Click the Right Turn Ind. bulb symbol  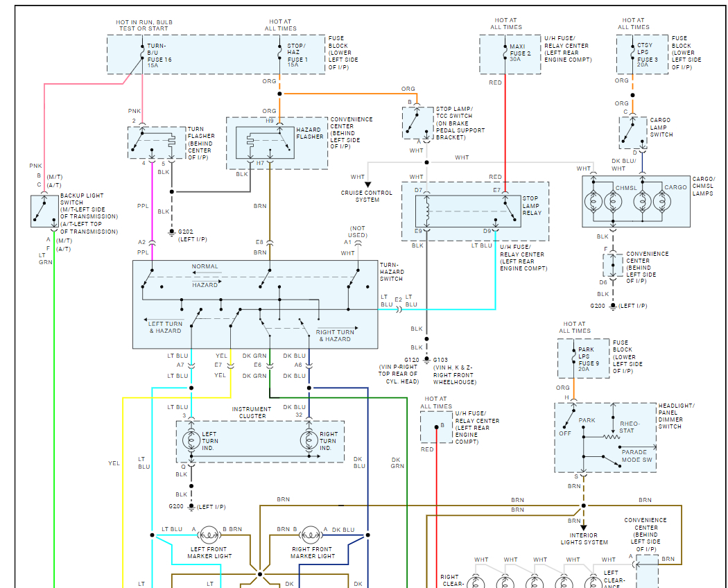tap(309, 440)
